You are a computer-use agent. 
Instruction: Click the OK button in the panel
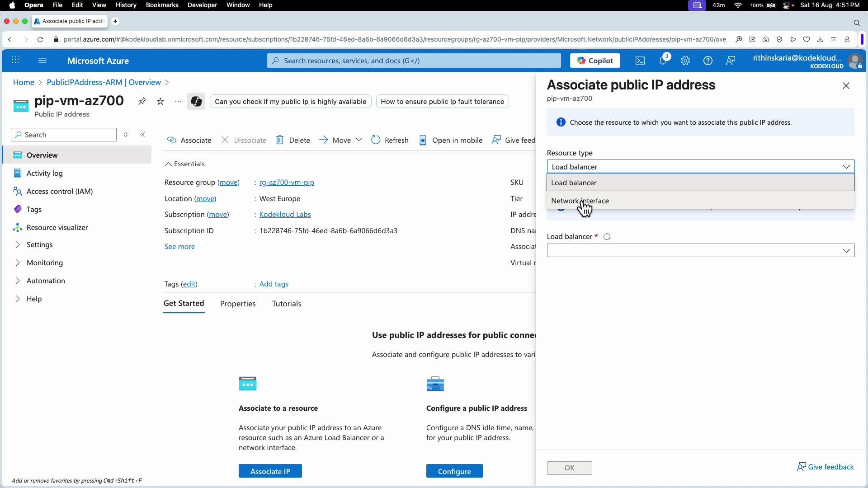coord(569,468)
